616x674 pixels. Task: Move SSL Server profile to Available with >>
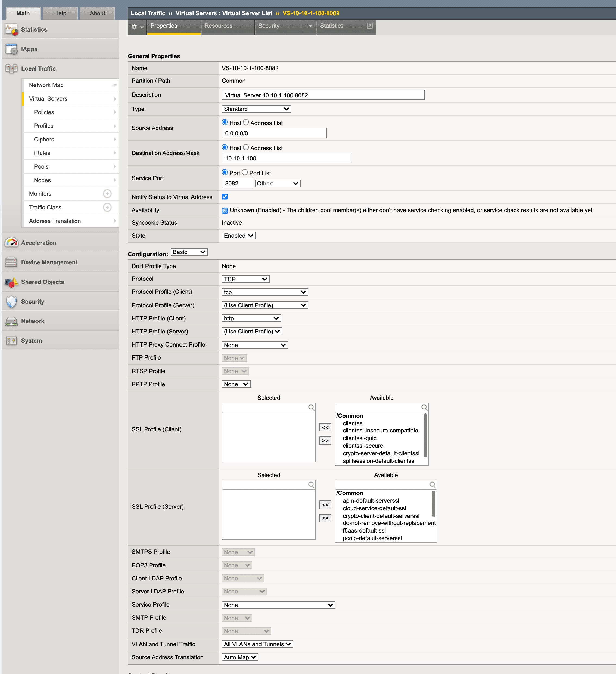pyautogui.click(x=325, y=518)
